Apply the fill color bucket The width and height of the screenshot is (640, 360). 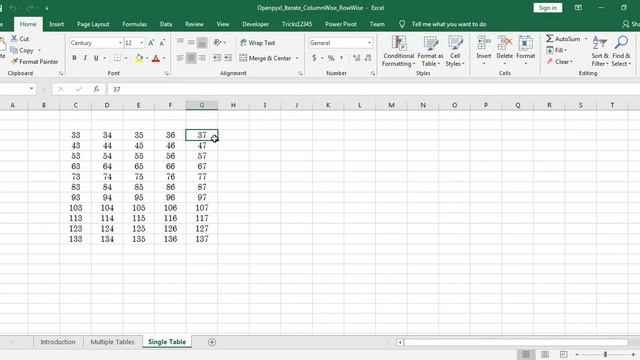coord(139,58)
